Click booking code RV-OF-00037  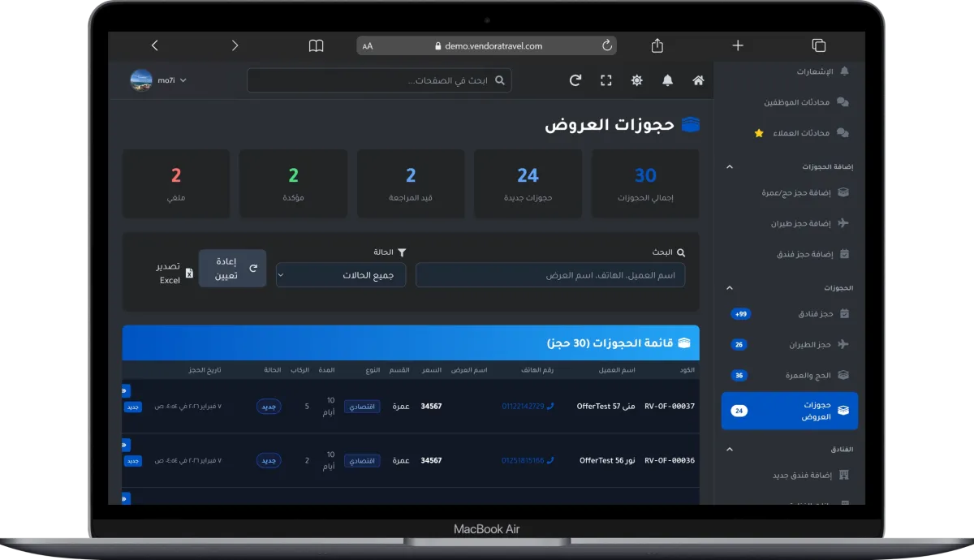point(670,406)
